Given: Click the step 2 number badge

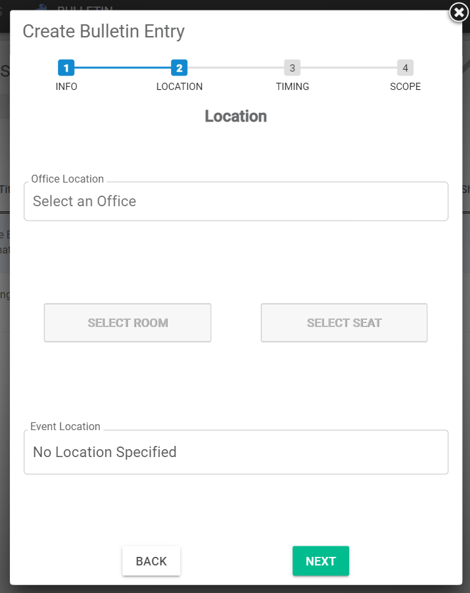Looking at the screenshot, I should 179,68.
